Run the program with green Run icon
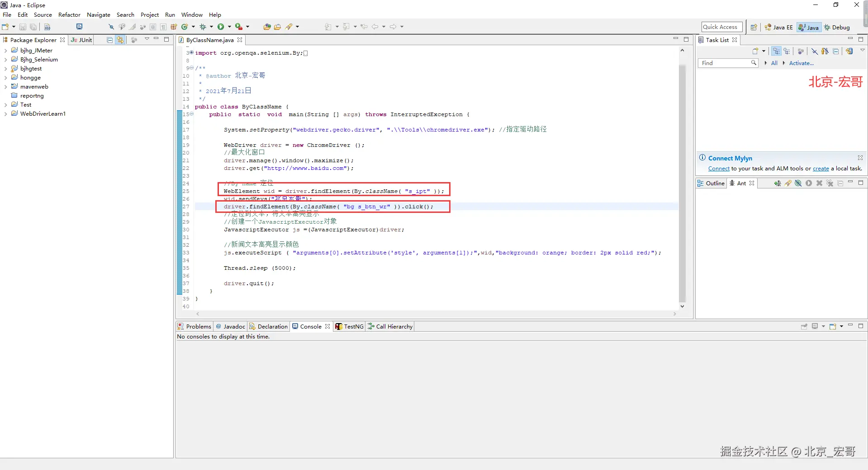 click(x=221, y=27)
